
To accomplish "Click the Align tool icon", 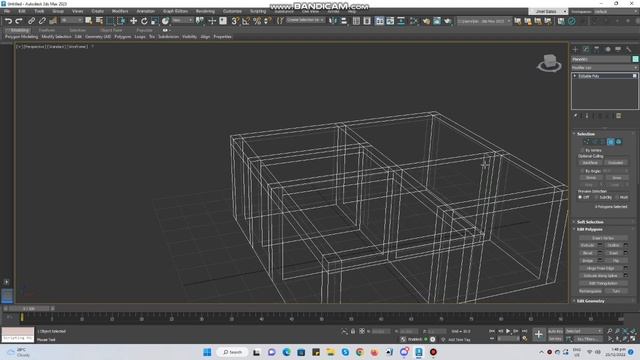I will [x=344, y=21].
